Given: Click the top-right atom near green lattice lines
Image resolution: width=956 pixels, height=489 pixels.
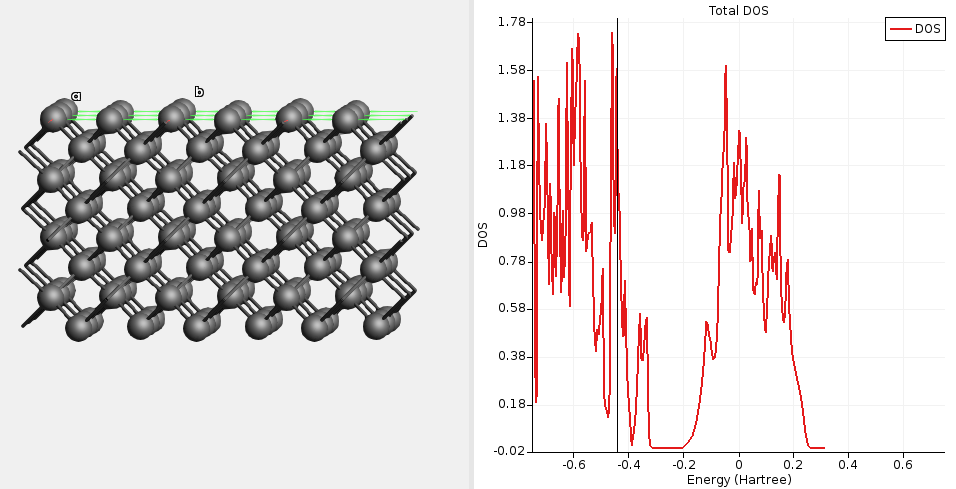Looking at the screenshot, I should click(x=348, y=119).
